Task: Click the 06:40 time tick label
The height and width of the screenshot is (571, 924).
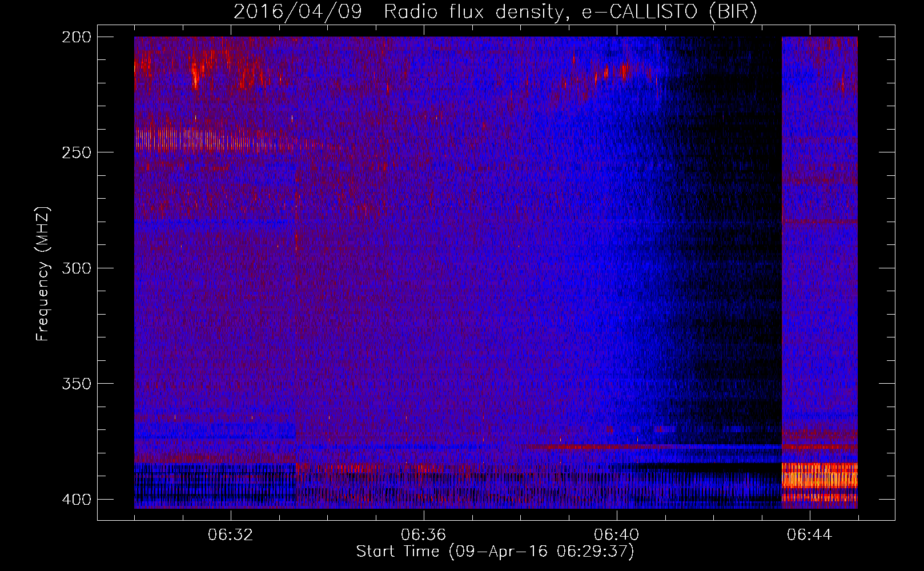Action: pyautogui.click(x=617, y=534)
